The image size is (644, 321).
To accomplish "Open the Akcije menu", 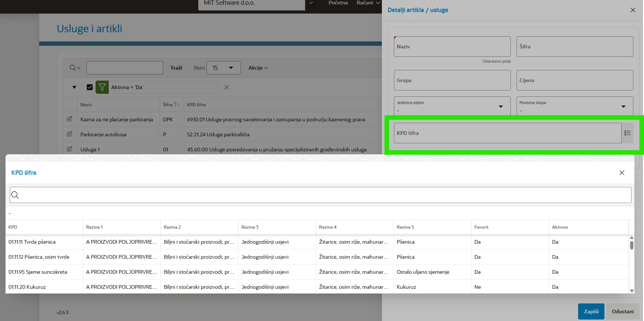I will [258, 68].
